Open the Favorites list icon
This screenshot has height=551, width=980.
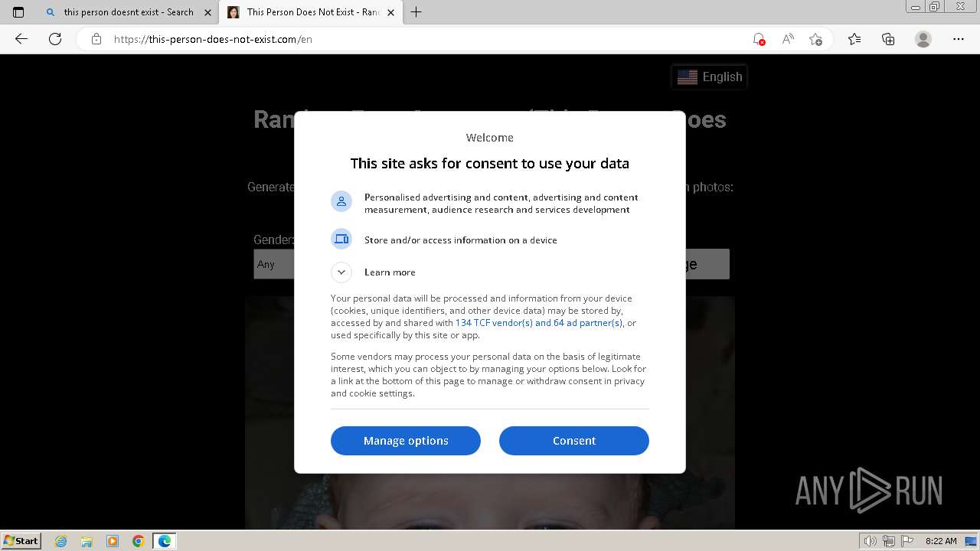coord(854,39)
